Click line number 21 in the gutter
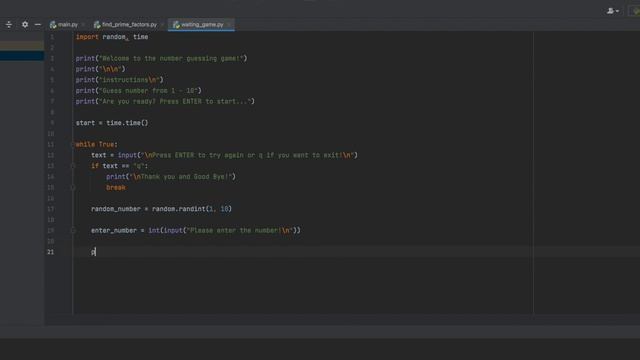 pyautogui.click(x=51, y=252)
